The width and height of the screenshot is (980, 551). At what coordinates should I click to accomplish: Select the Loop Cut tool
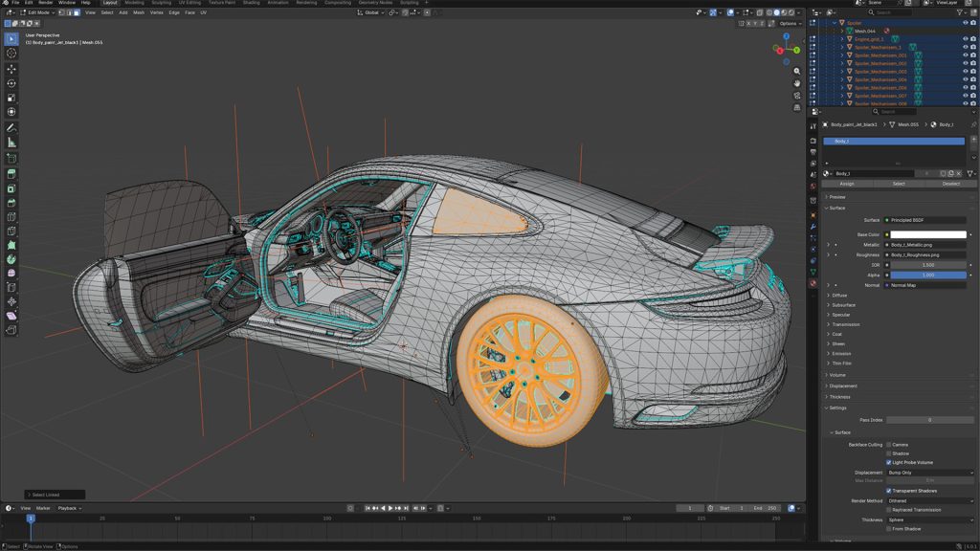[11, 217]
